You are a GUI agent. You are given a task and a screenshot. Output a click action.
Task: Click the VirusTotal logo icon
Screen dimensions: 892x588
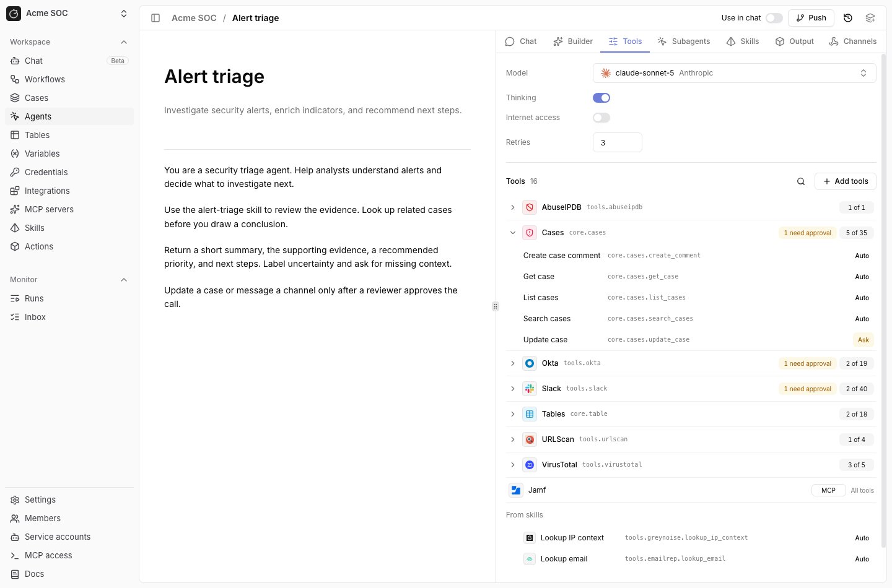pos(530,465)
